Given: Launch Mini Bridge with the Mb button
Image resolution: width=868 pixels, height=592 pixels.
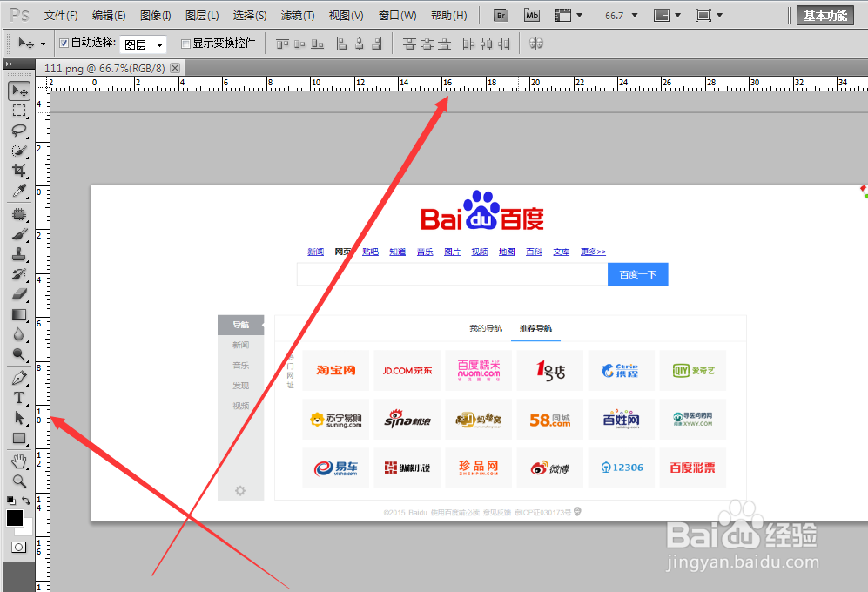Looking at the screenshot, I should click(x=531, y=16).
